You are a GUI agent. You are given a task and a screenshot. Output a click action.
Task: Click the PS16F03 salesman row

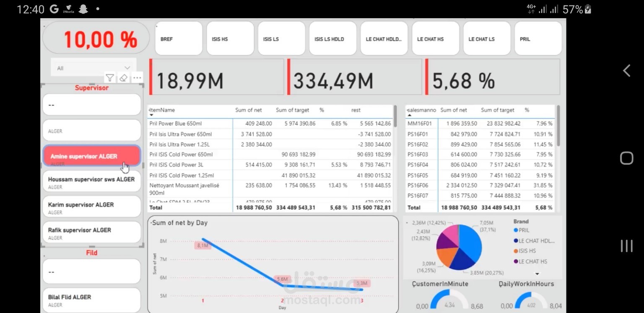[x=480, y=155]
